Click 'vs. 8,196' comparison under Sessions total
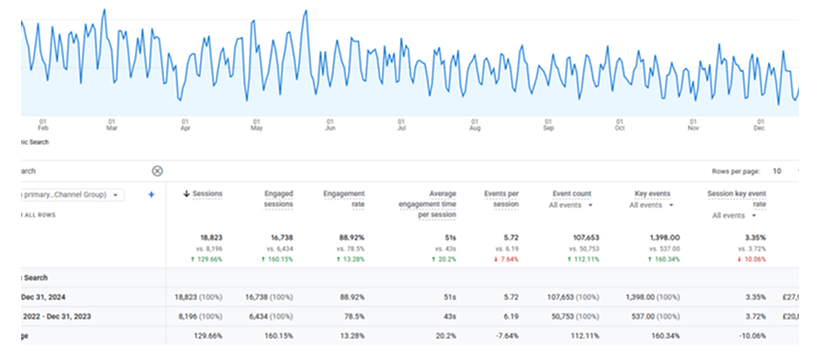Image resolution: width=820 pixels, height=361 pixels. coord(209,250)
